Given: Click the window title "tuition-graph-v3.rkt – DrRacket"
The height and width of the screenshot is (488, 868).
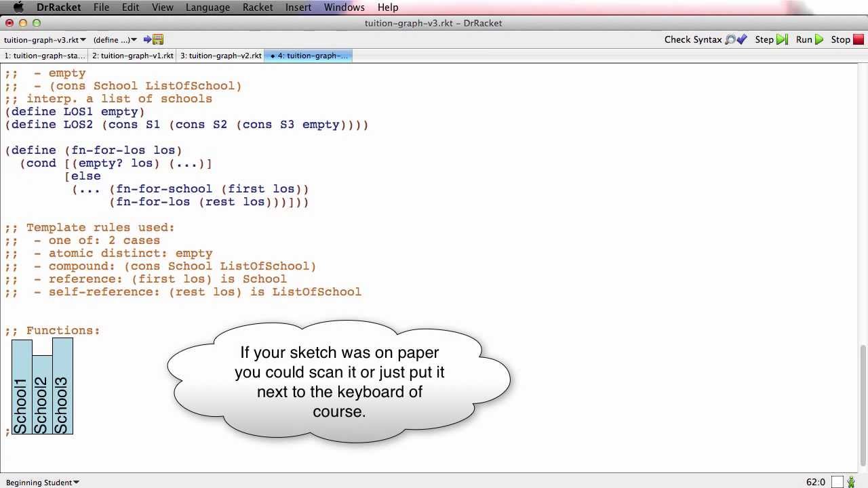Looking at the screenshot, I should coord(433,23).
